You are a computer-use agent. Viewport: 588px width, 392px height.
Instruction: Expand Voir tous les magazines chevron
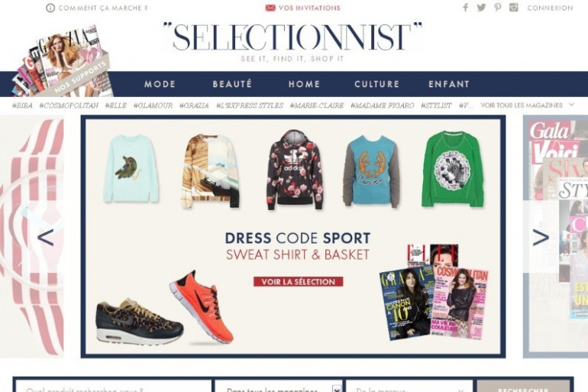(571, 105)
